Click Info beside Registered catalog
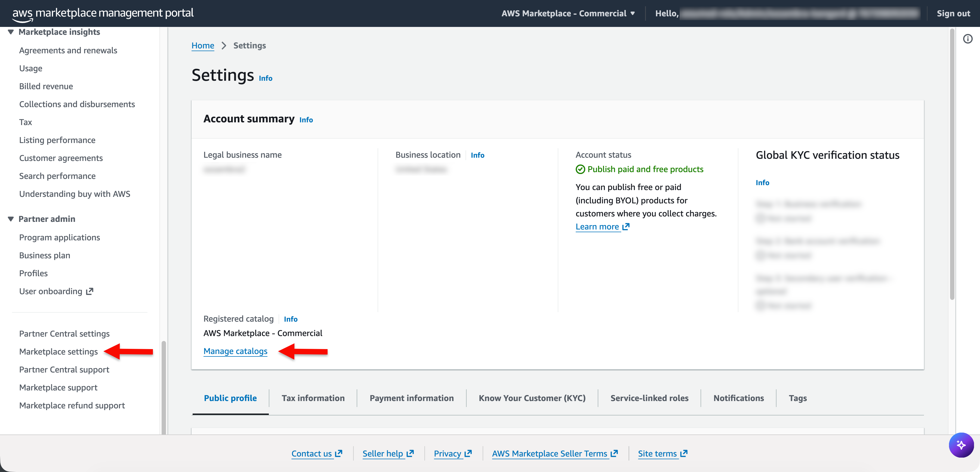Screen dimensions: 980x472 (291, 319)
